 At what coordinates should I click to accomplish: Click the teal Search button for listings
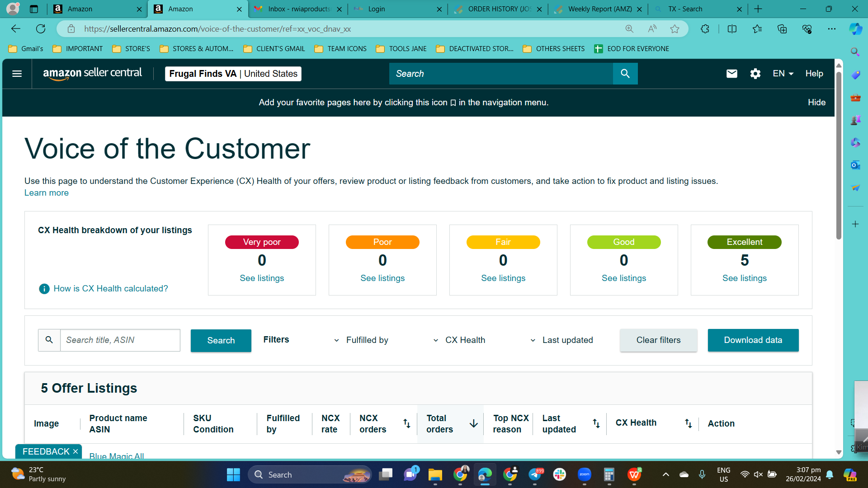point(221,341)
